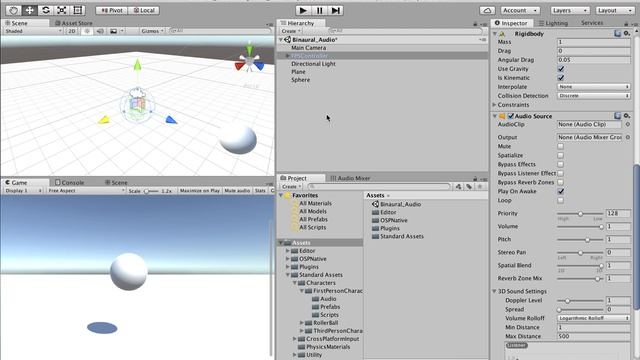640x360 pixels.
Task: Toggle 2D scene view mode
Action: coord(72,31)
